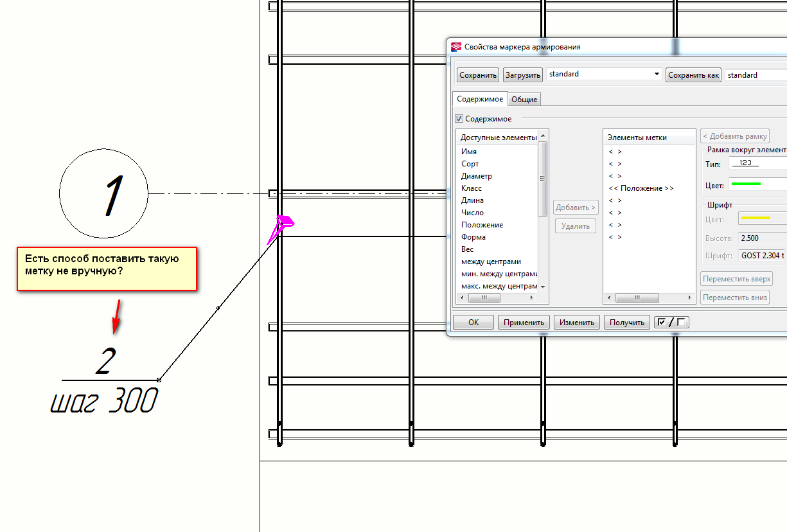Toggle all checkboxes on/off button
The width and height of the screenshot is (787, 532).
tap(671, 323)
